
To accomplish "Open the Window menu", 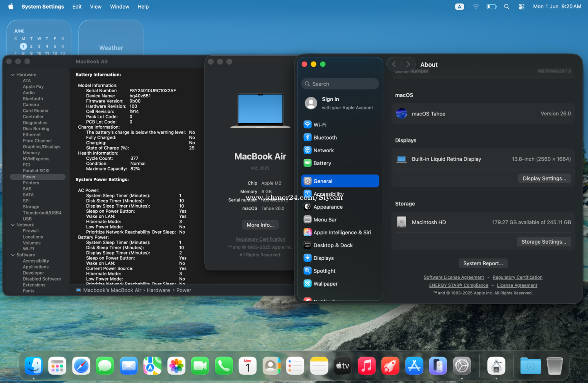I will coord(120,7).
